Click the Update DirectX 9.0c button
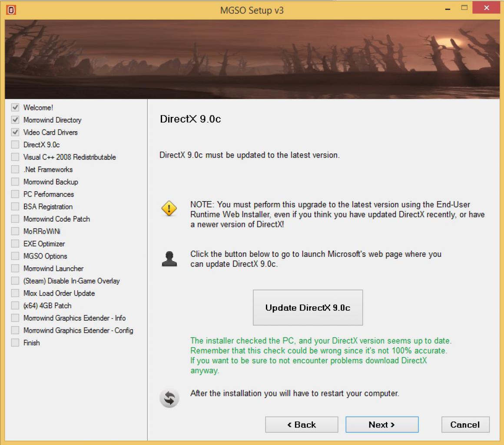504x445 pixels. coord(308,307)
